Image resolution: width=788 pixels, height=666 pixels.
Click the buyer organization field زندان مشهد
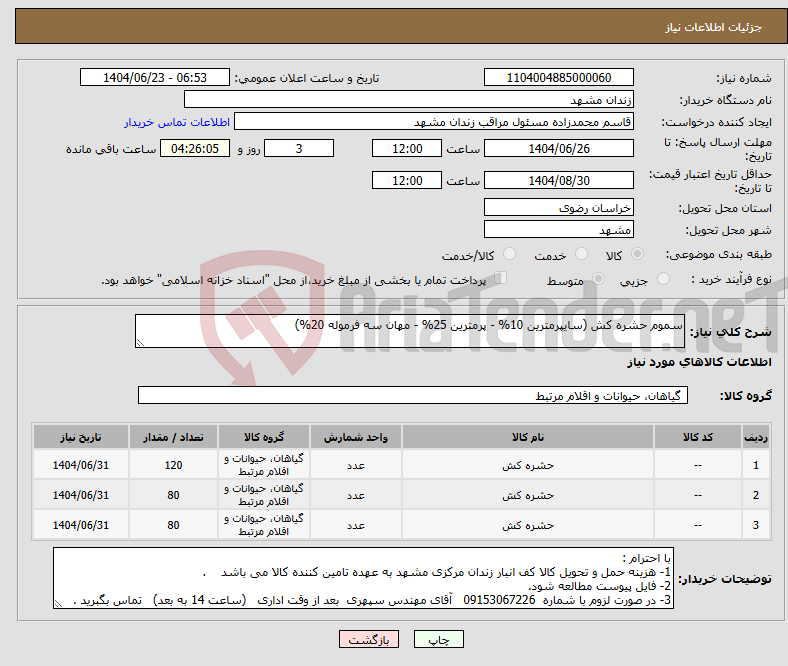pyautogui.click(x=409, y=100)
